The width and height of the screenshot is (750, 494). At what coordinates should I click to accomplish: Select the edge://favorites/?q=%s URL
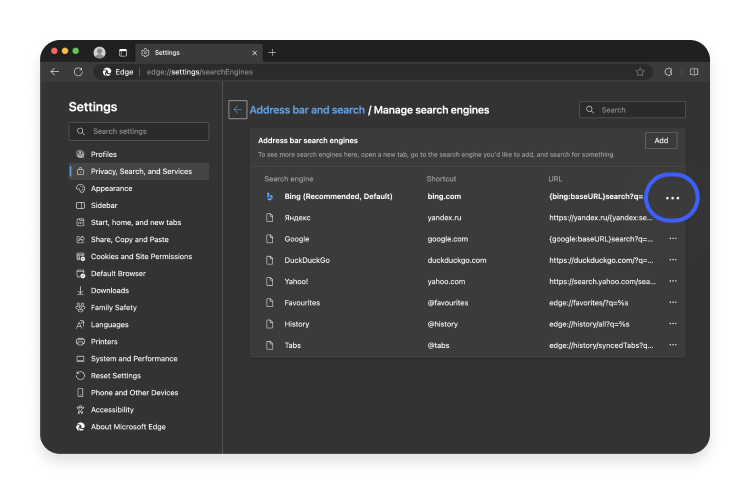589,303
